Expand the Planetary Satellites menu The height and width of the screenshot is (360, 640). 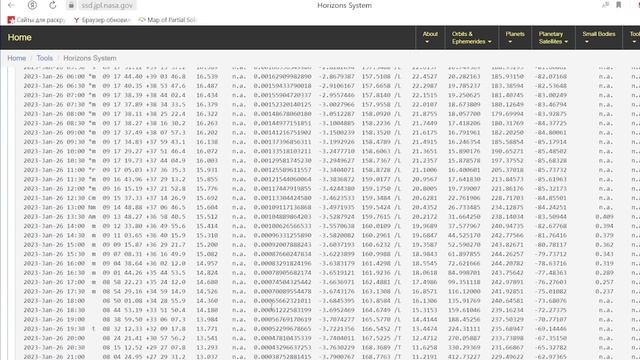click(553, 38)
